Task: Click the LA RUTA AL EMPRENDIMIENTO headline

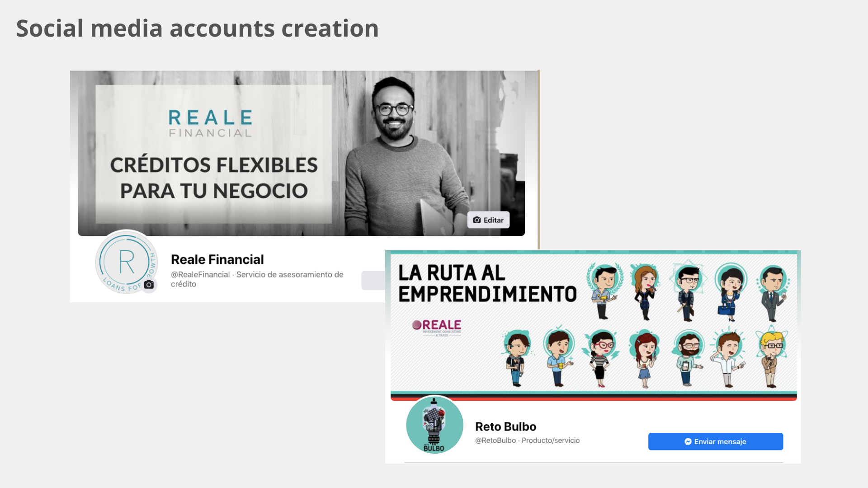Action: pyautogui.click(x=487, y=283)
